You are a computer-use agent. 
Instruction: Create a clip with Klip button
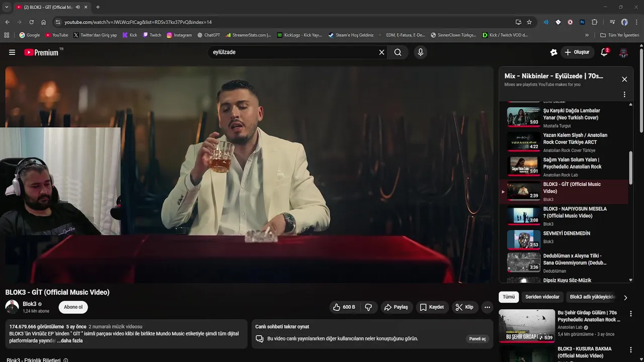click(x=464, y=307)
